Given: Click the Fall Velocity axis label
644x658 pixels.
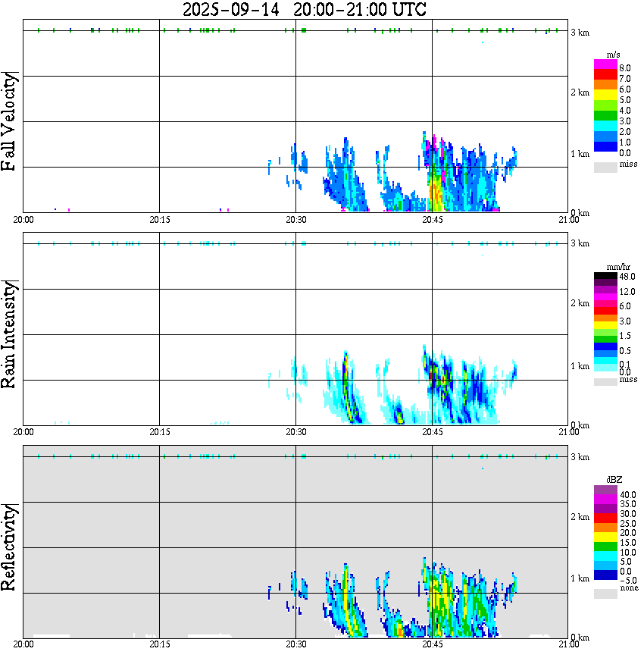Looking at the screenshot, I should coord(8,121).
